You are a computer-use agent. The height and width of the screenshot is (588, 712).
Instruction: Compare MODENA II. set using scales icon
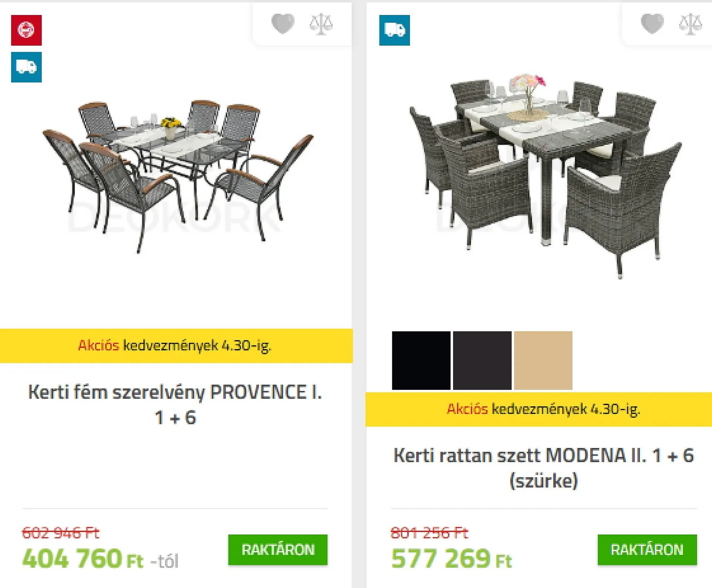(690, 24)
